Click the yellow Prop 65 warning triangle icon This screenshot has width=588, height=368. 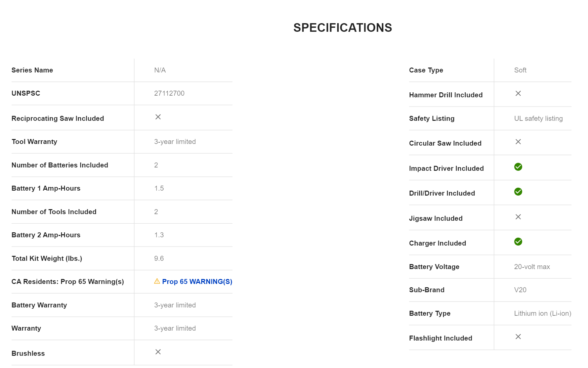point(157,281)
